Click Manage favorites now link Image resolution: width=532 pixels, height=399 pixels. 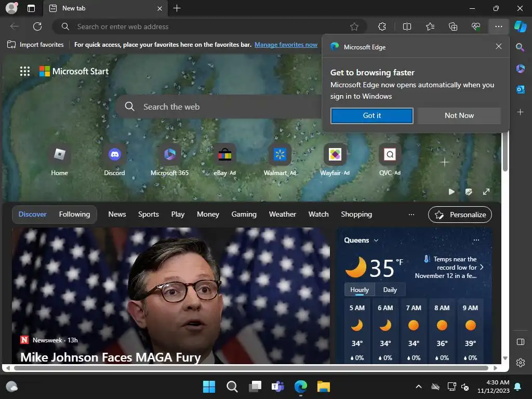tap(286, 45)
